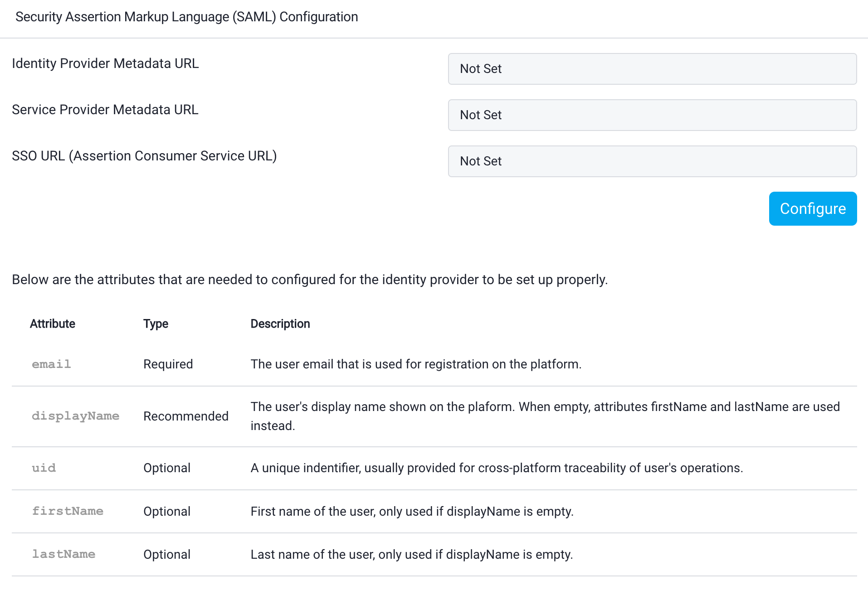Click the Type column header
868x590 pixels.
(156, 324)
